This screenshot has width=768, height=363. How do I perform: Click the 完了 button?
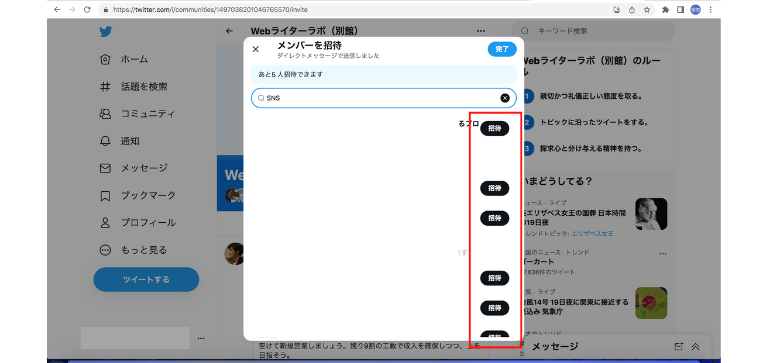(502, 49)
